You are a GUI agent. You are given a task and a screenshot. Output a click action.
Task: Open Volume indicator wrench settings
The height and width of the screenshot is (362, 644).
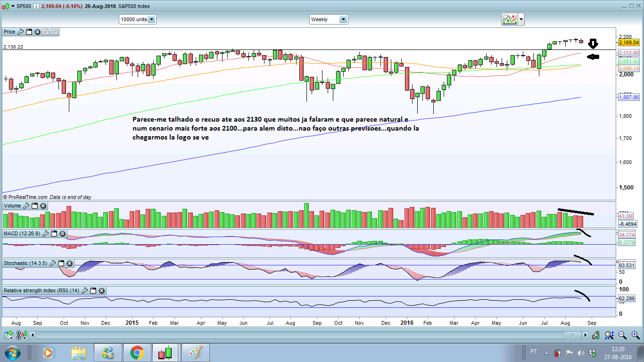26,206
